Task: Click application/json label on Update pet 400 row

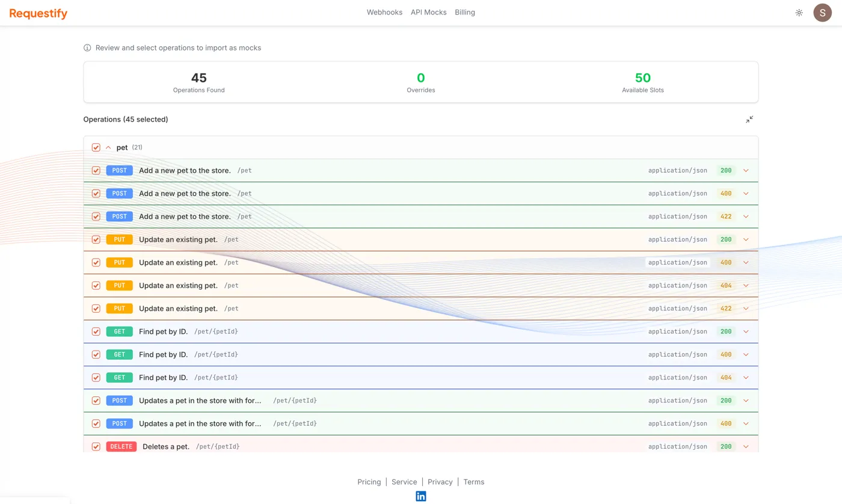Action: [678, 262]
